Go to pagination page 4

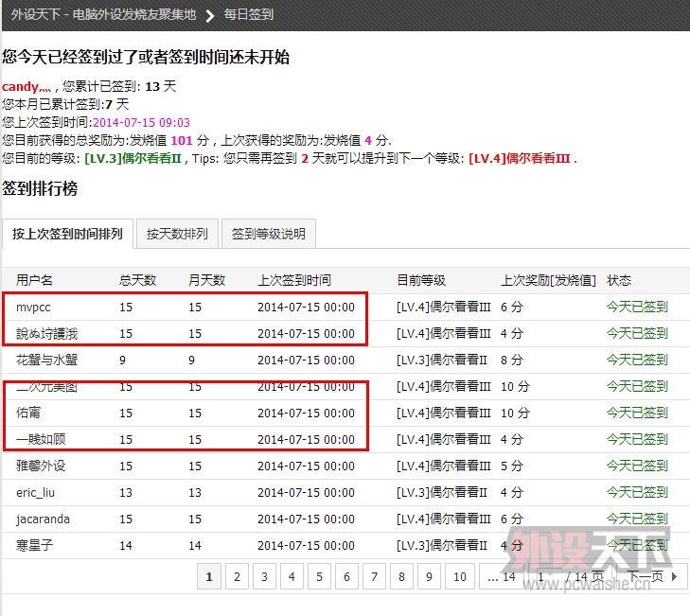tap(292, 576)
